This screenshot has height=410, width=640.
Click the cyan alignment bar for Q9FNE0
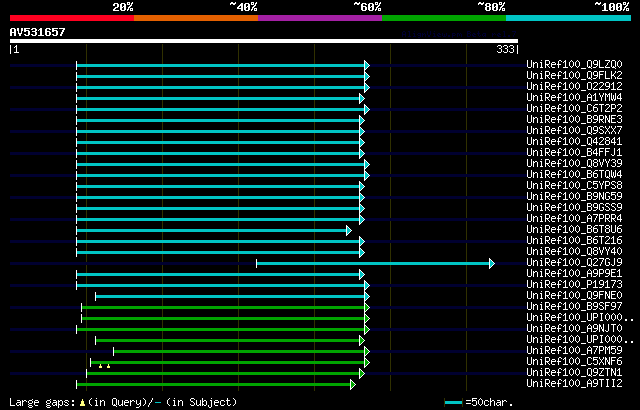[233, 297]
